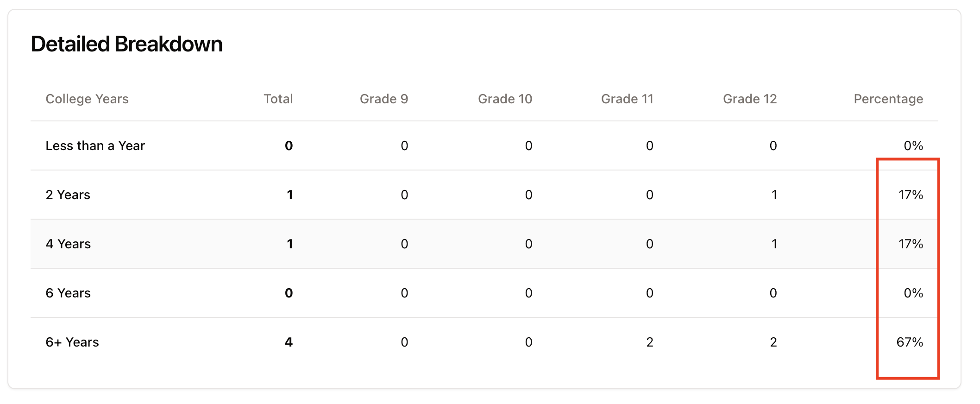Image resolution: width=980 pixels, height=404 pixels.
Task: Click the bold total 4 in 6+ Years row
Action: 289,342
